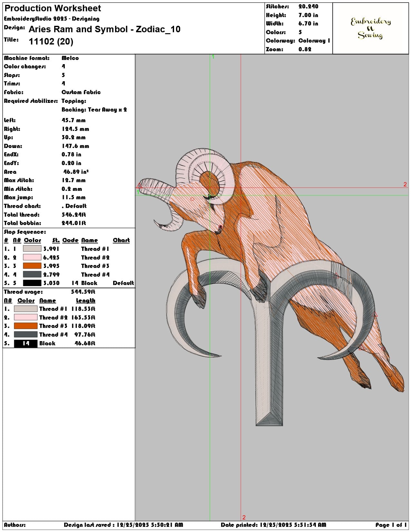Image resolution: width=411 pixels, height=532 pixels.
Task: Click the EmbroideryStudio 2025 - Designing subtitle
Action: pos(52,19)
